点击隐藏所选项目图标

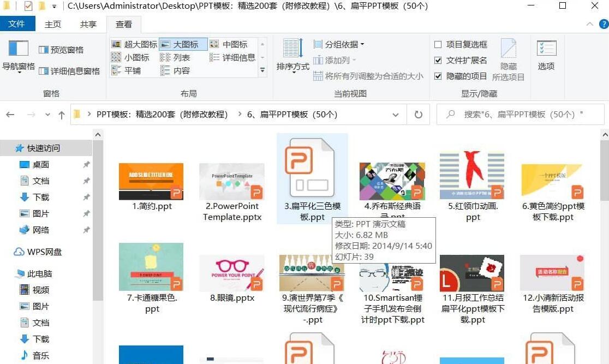[x=509, y=57]
